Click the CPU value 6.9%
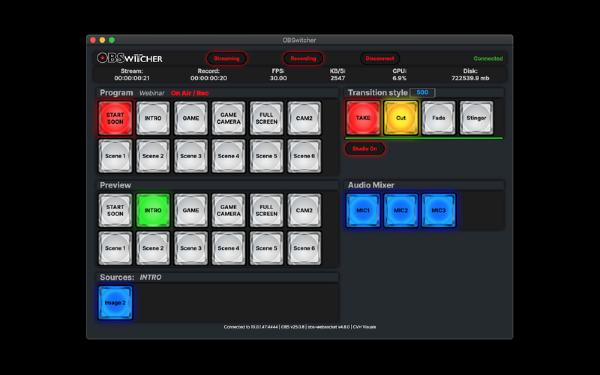 click(399, 78)
